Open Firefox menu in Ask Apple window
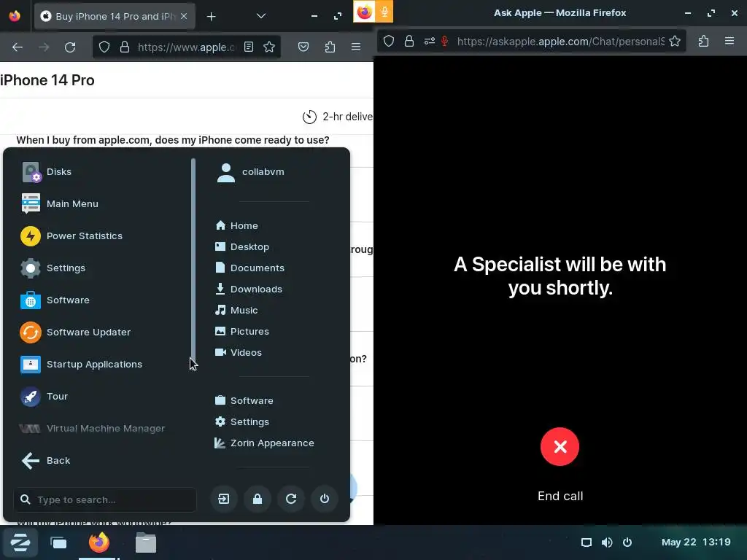The image size is (747, 560). click(x=729, y=41)
